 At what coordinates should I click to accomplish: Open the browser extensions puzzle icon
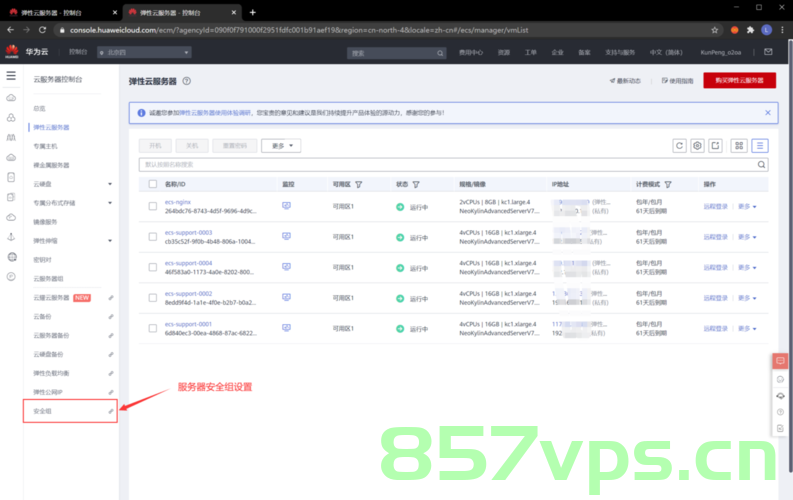[x=751, y=30]
